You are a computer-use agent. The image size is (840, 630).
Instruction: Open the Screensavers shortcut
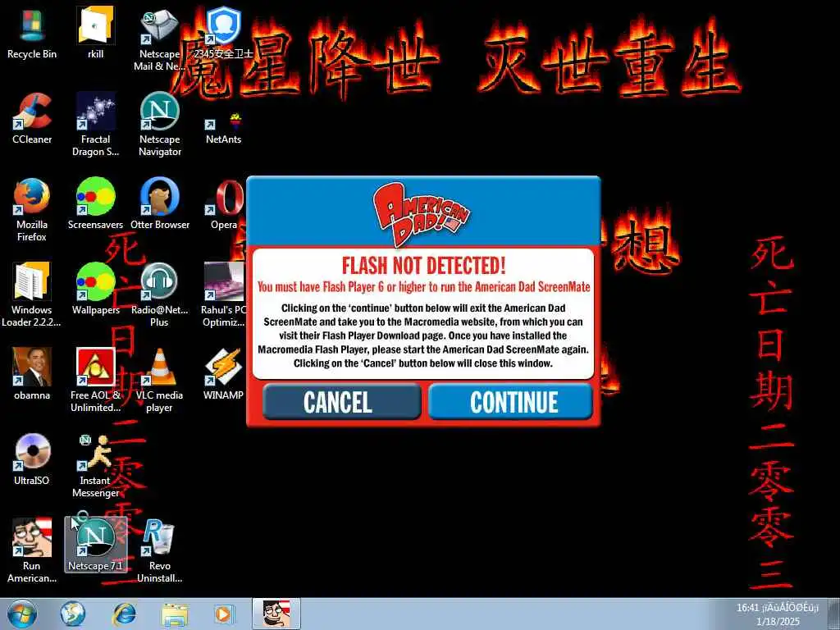point(95,203)
